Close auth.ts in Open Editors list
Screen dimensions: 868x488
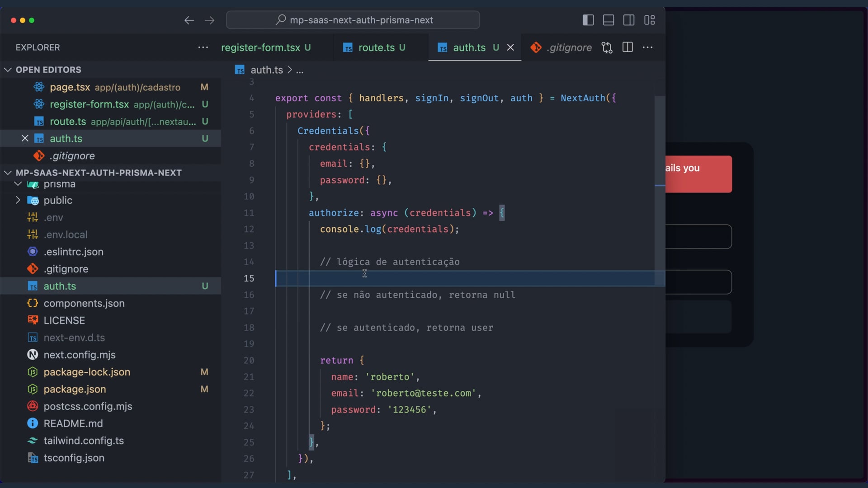point(25,138)
